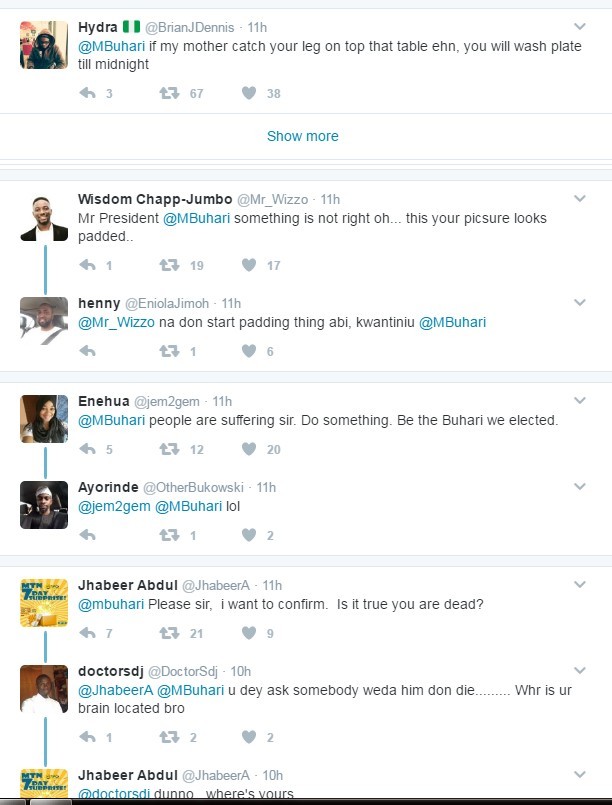Retweet Hydra's tweet about washing plates

169,93
